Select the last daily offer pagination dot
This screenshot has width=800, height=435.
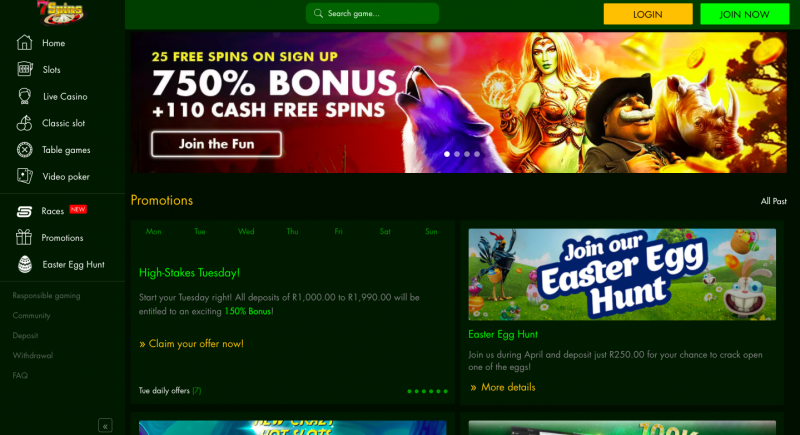point(445,391)
